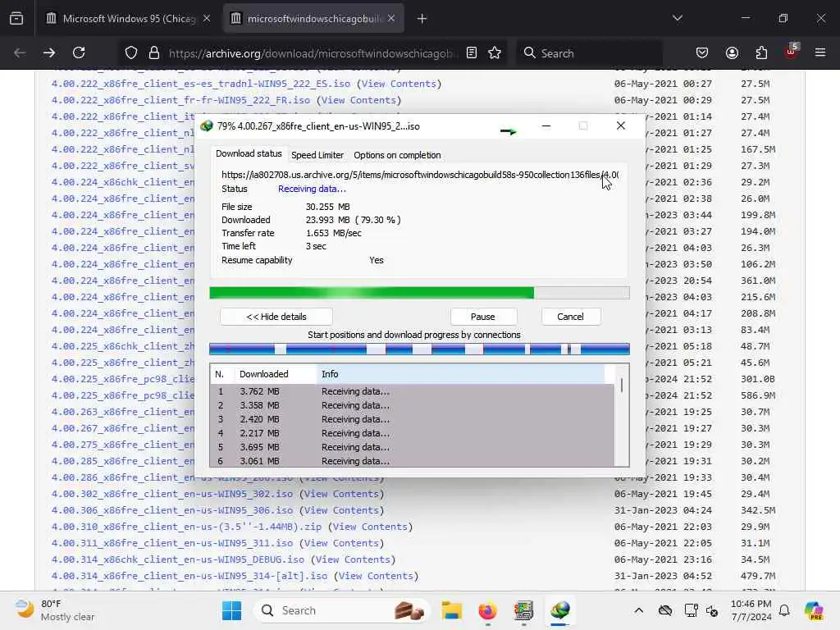This screenshot has height=630, width=840.
Task: Minimize the download dialog
Action: click(x=546, y=126)
